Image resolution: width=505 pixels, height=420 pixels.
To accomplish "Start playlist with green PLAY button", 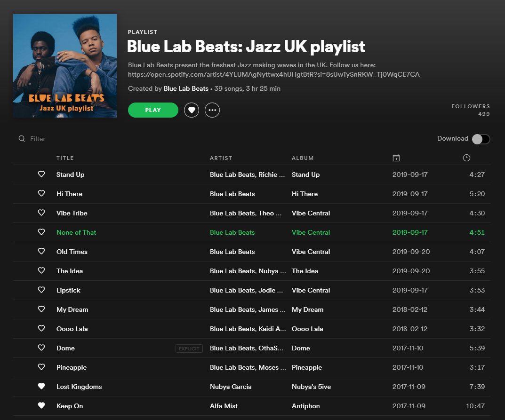I will (153, 110).
